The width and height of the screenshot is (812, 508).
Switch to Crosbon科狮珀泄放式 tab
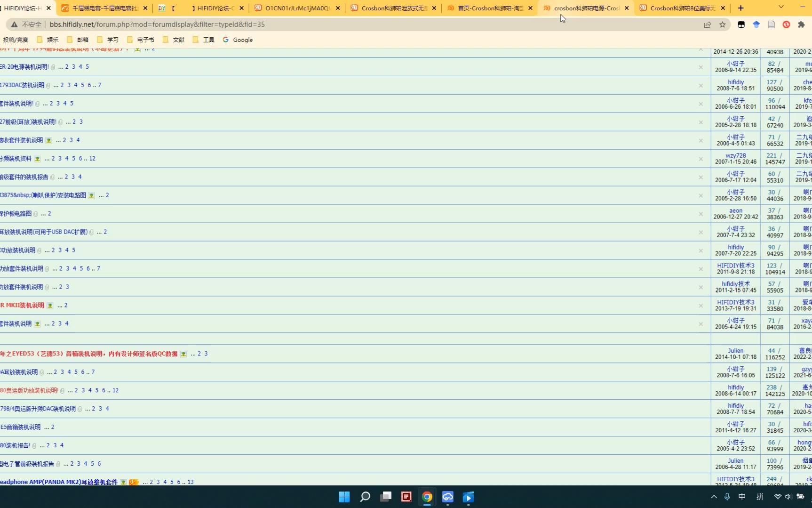point(394,8)
